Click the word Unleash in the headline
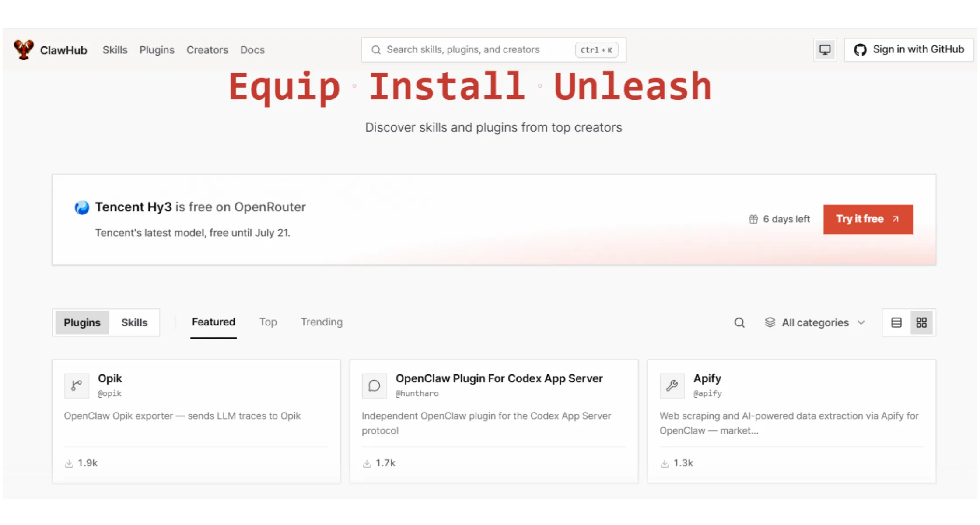 point(633,87)
